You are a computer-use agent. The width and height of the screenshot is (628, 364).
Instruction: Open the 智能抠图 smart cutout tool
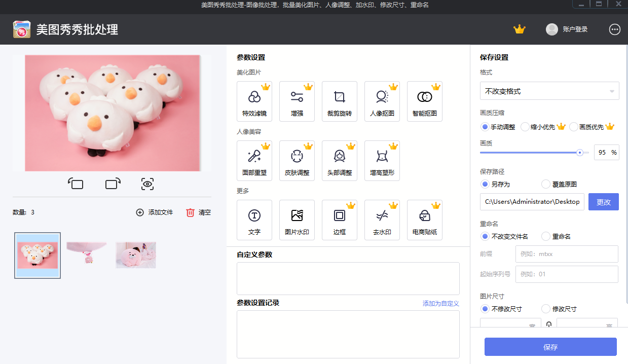pos(425,101)
